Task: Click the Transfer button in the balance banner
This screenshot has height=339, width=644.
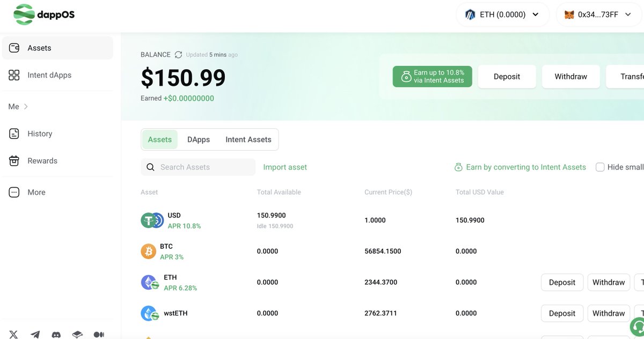Action: click(625, 77)
